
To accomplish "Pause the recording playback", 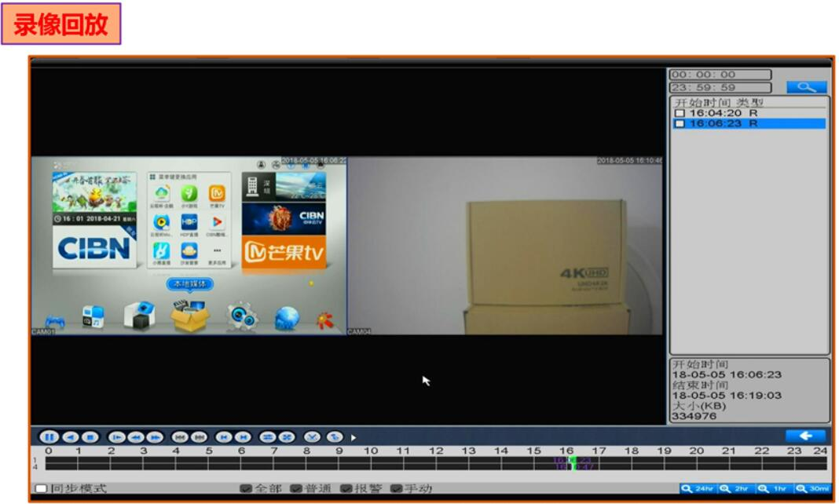I will click(x=49, y=437).
